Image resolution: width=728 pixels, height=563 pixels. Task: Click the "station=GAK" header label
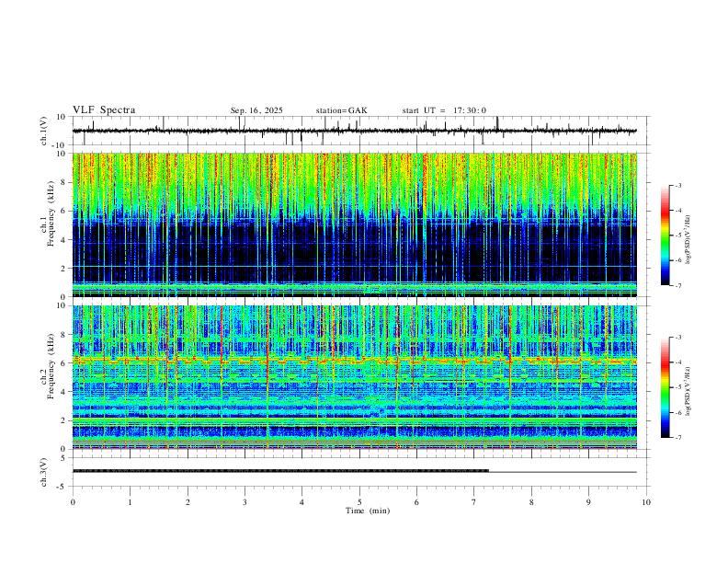(341, 110)
